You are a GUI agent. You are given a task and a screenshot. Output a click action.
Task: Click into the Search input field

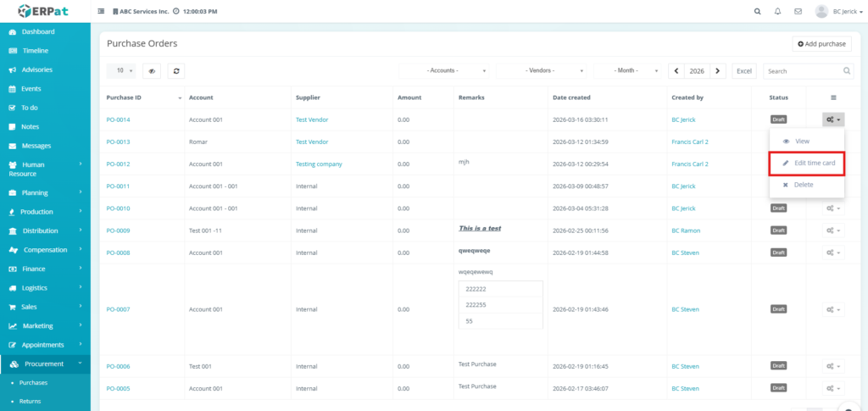click(x=803, y=71)
